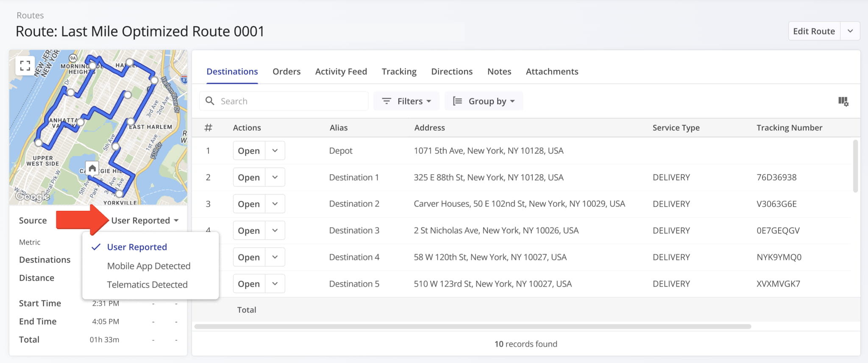
Task: Click address 58 W 120th St
Action: [x=490, y=257]
